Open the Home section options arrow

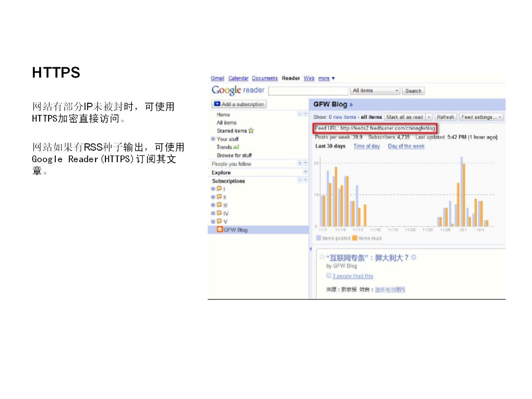coord(305,114)
